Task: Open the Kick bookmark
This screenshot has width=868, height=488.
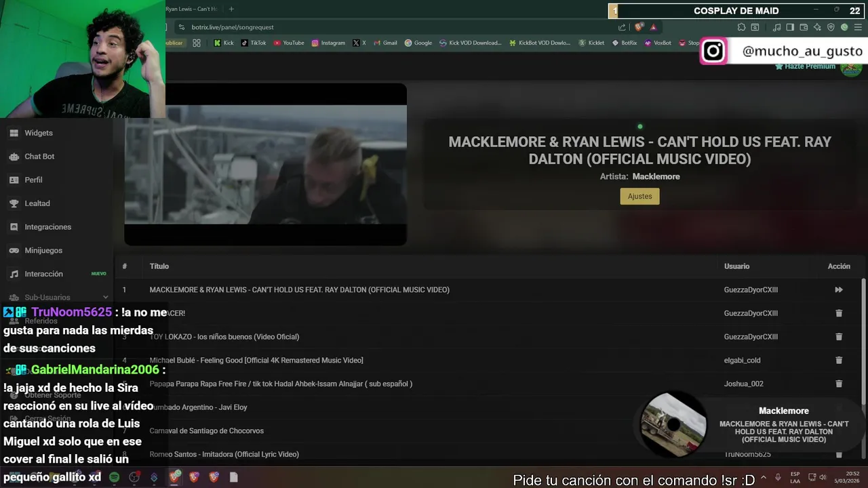Action: (x=224, y=43)
